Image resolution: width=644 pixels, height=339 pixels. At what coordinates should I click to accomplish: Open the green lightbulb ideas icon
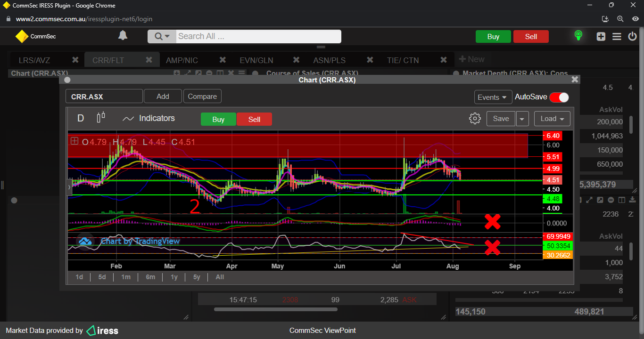tap(578, 36)
